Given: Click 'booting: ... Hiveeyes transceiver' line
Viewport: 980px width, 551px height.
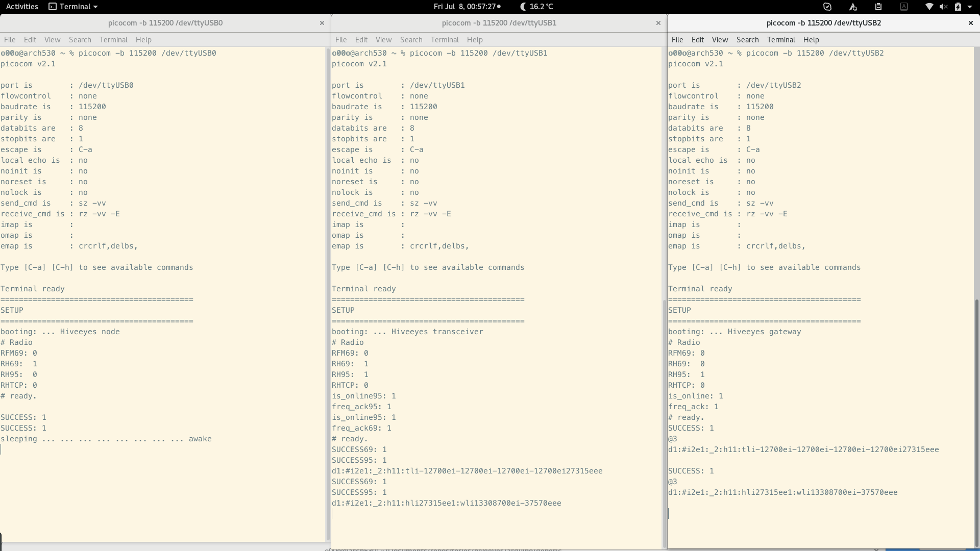Looking at the screenshot, I should coord(407,332).
